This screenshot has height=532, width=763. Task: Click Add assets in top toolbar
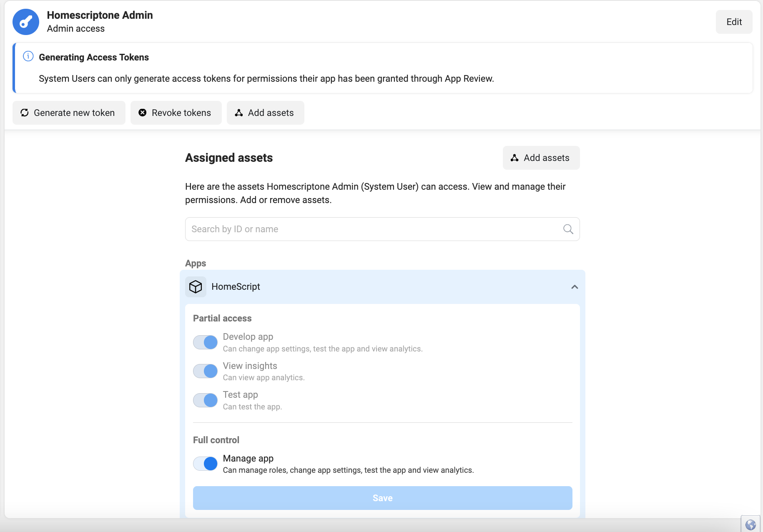coord(266,113)
